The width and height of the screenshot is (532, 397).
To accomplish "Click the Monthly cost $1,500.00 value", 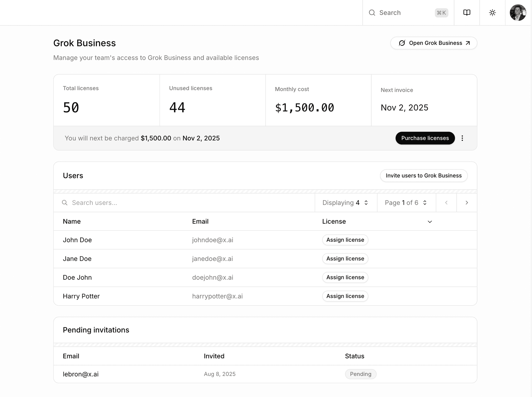I will 305,108.
